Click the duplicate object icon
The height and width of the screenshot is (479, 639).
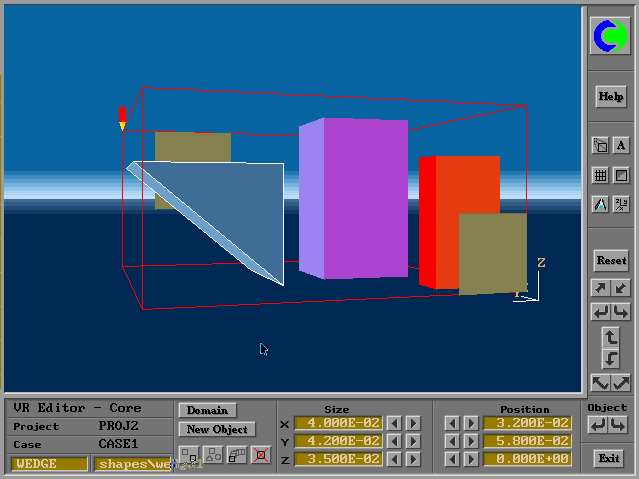187,455
